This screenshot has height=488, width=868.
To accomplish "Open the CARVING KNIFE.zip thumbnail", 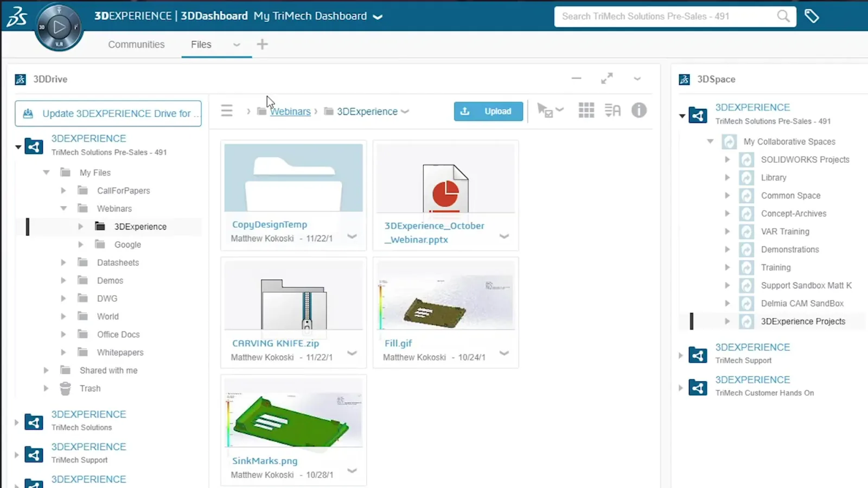I will click(x=293, y=296).
